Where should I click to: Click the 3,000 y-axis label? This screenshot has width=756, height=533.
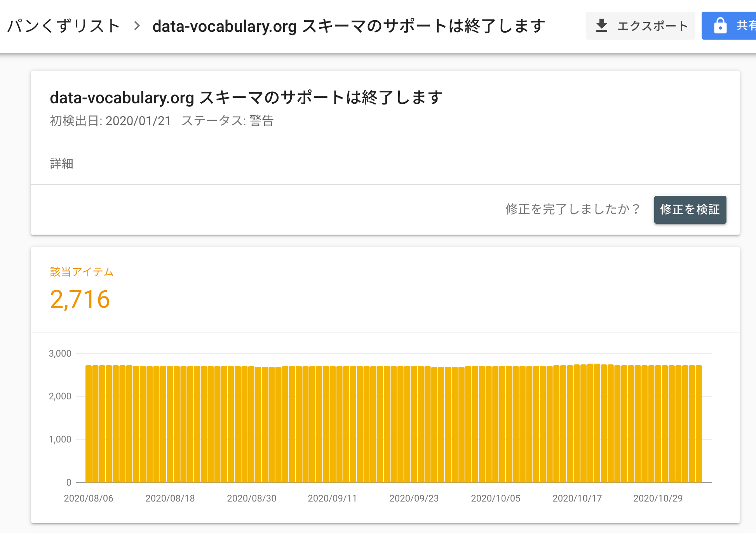coord(60,354)
